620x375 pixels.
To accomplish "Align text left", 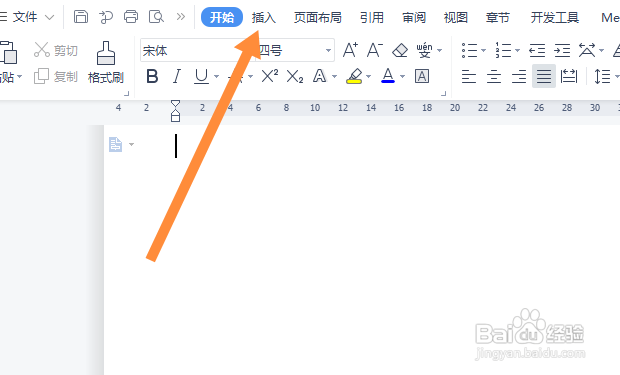I will point(469,76).
